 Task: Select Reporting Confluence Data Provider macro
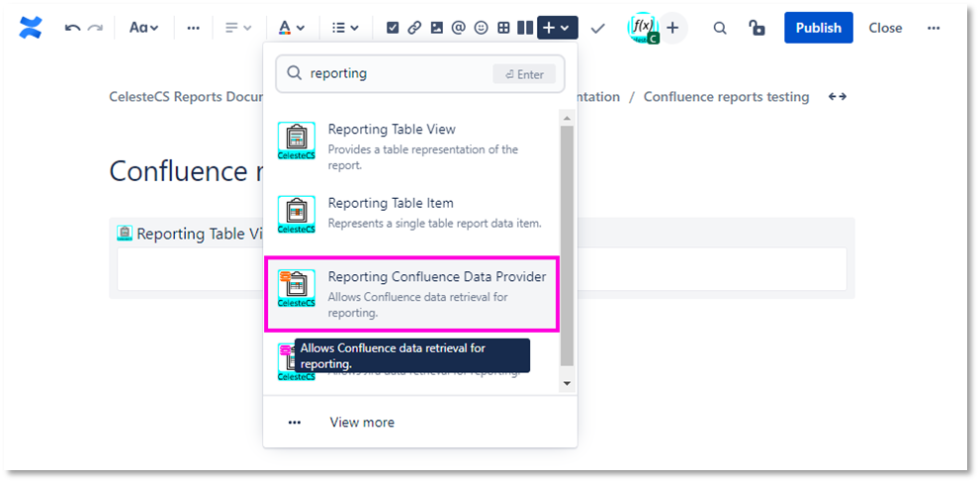411,293
